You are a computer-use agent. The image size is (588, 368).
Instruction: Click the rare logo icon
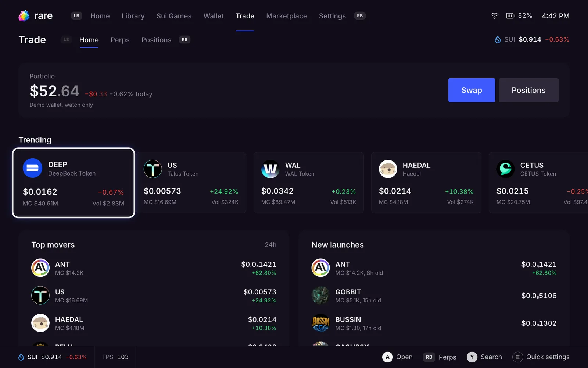pos(24,16)
